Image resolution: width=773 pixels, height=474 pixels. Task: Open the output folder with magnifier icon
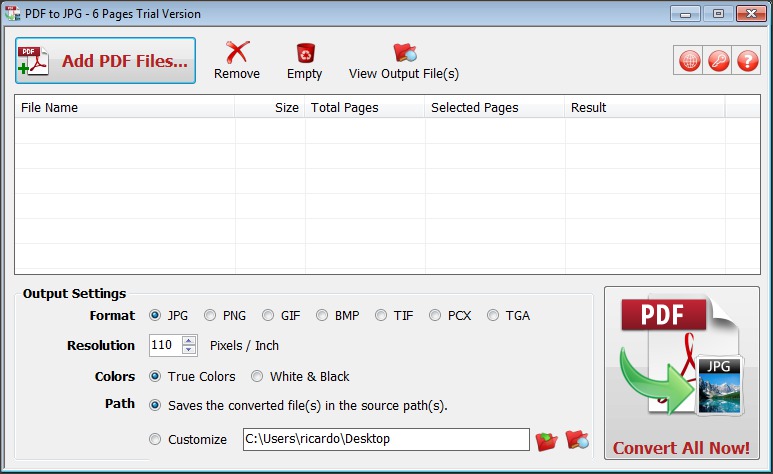click(x=576, y=439)
